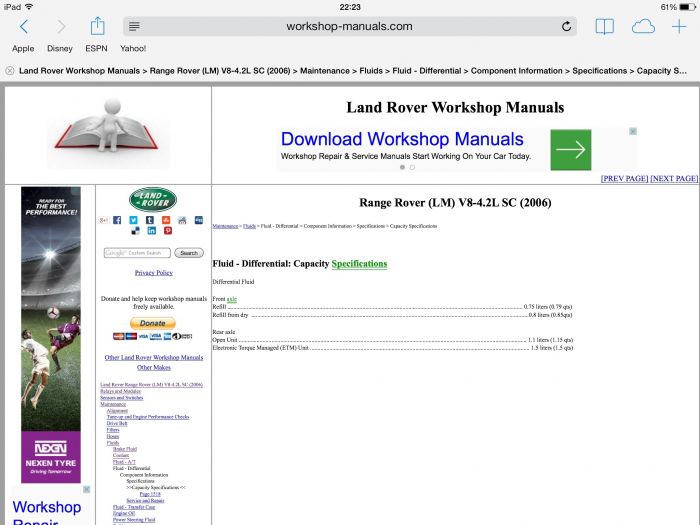Click the book mascot logo image
Screen dimensions: 700x525
(108, 133)
